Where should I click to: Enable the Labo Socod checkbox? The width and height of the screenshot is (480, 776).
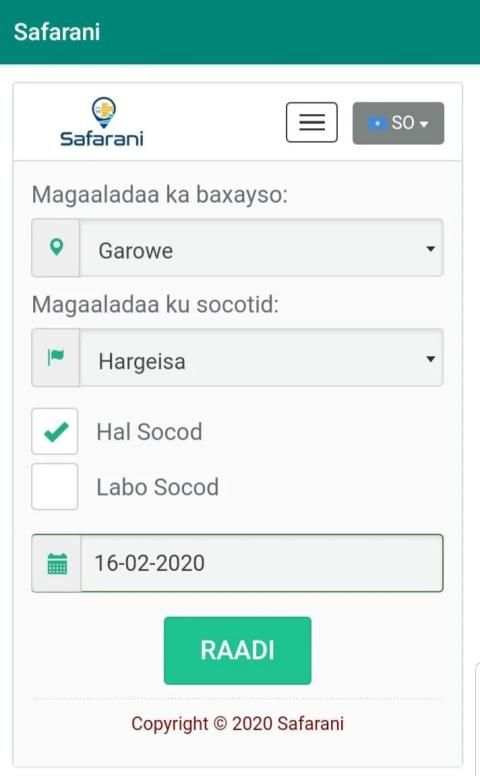point(54,486)
